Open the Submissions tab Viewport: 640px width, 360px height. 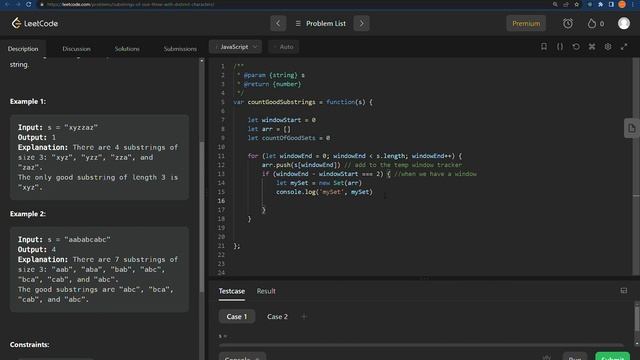[x=180, y=49]
